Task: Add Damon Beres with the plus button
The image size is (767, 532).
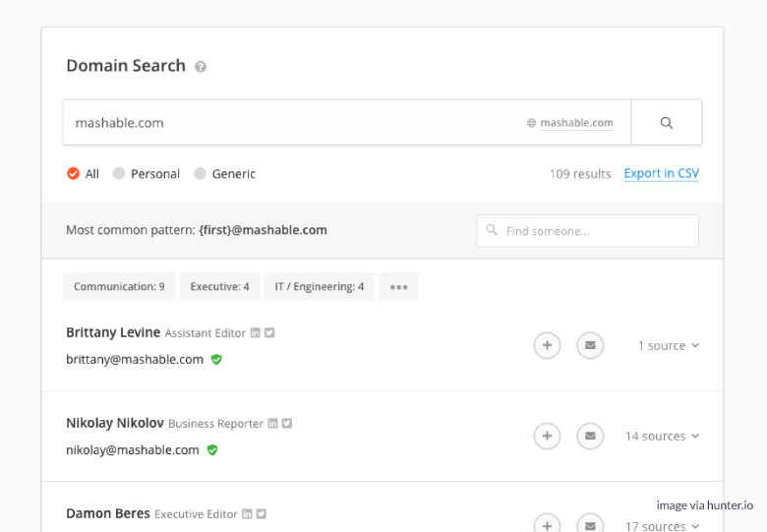Action: [547, 523]
